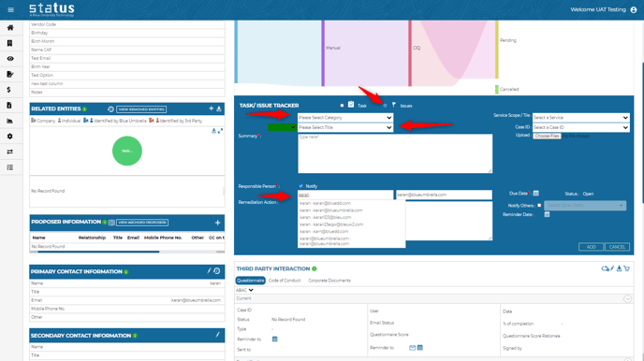Add a new related entity
The image size is (644, 361).
[x=212, y=108]
